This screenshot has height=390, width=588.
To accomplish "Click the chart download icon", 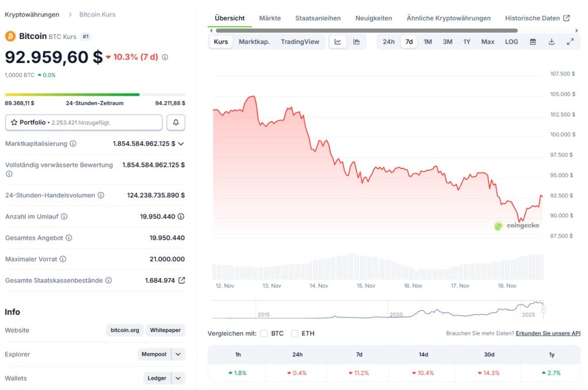I will [x=551, y=41].
